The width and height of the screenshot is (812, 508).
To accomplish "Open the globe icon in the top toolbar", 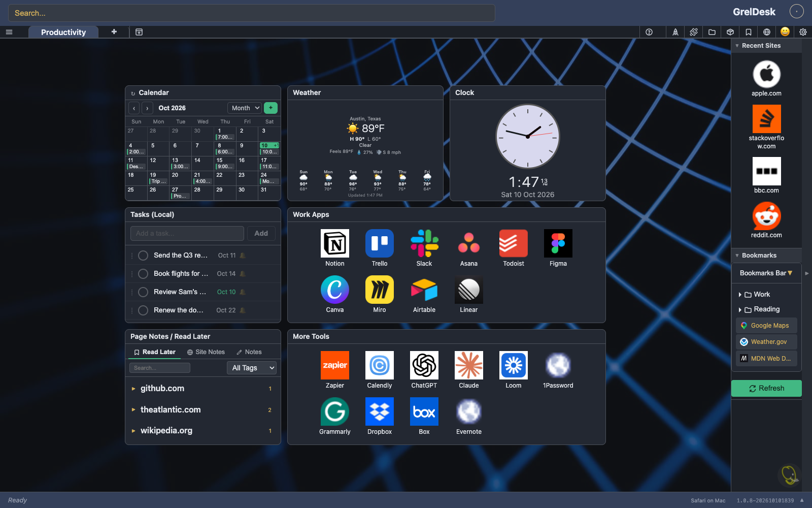I will (x=767, y=32).
